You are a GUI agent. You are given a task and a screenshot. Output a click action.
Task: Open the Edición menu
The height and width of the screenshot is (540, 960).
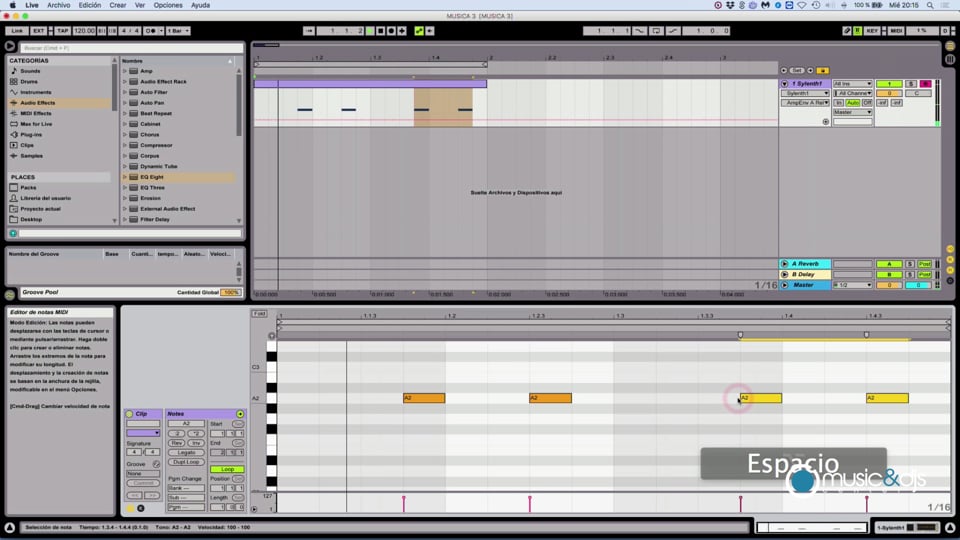[89, 5]
